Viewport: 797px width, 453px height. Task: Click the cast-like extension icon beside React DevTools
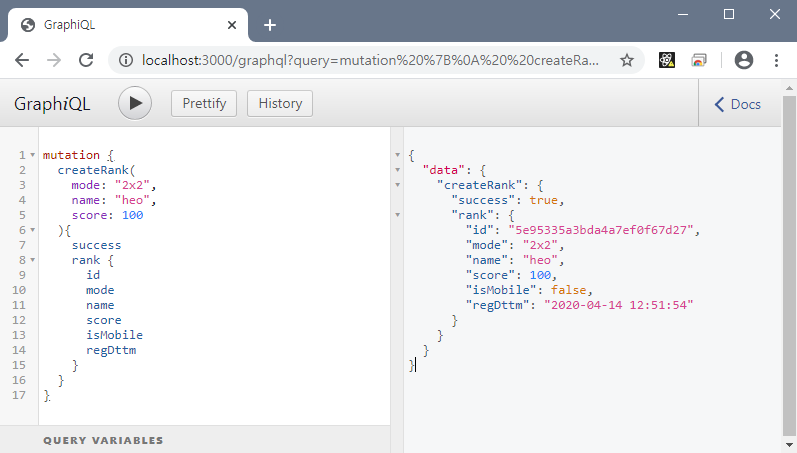coord(699,60)
